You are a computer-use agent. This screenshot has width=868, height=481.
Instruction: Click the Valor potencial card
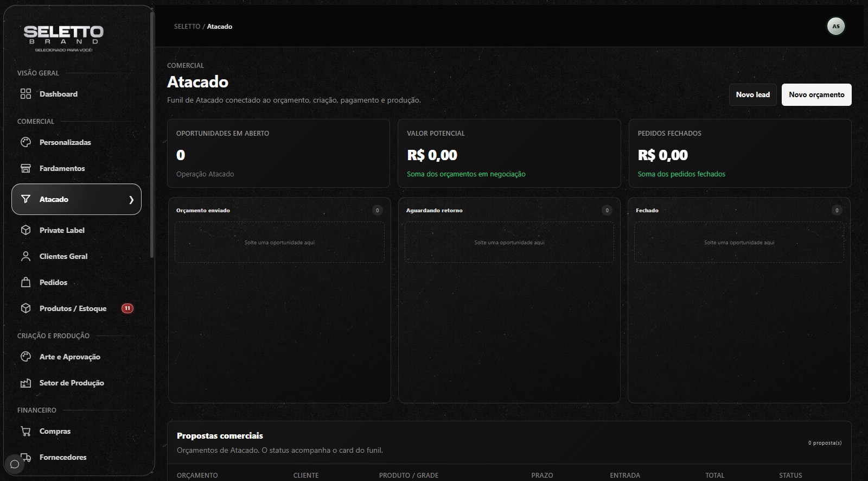(x=509, y=154)
